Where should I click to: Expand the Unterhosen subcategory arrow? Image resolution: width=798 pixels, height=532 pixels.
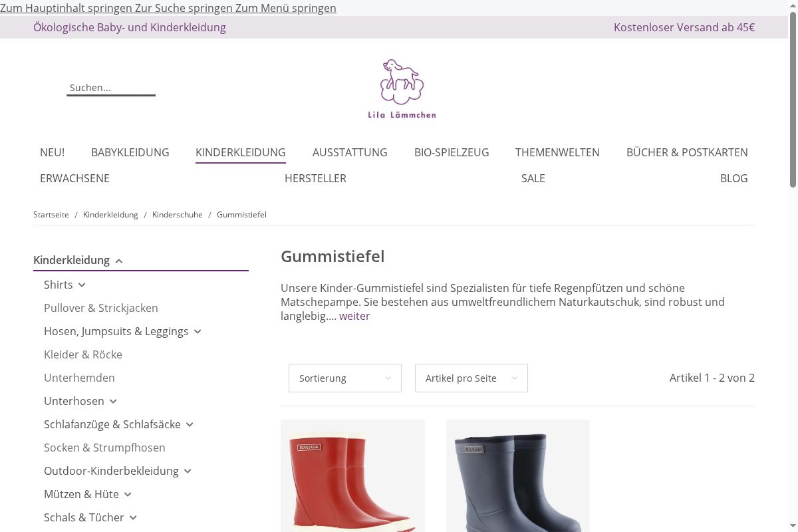click(x=113, y=401)
